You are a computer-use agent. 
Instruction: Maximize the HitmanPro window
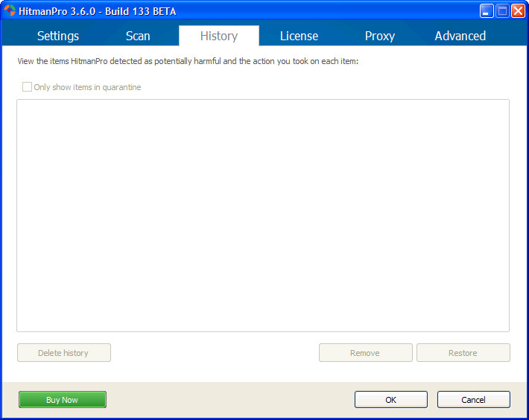click(502, 11)
